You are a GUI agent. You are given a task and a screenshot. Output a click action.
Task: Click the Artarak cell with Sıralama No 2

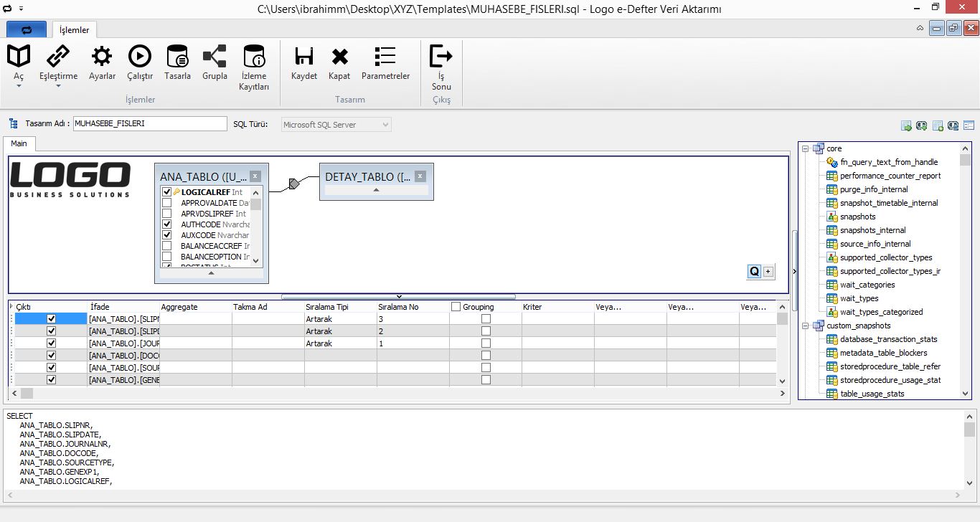340,331
